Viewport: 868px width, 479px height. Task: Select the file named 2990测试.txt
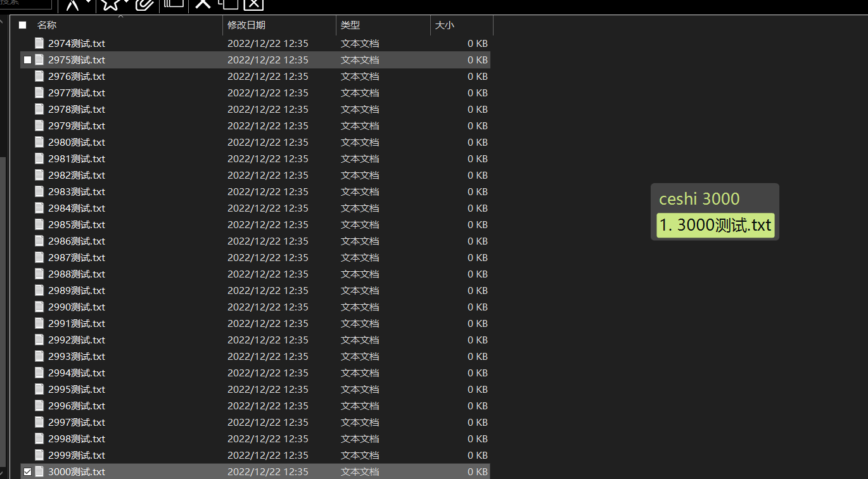[77, 307]
